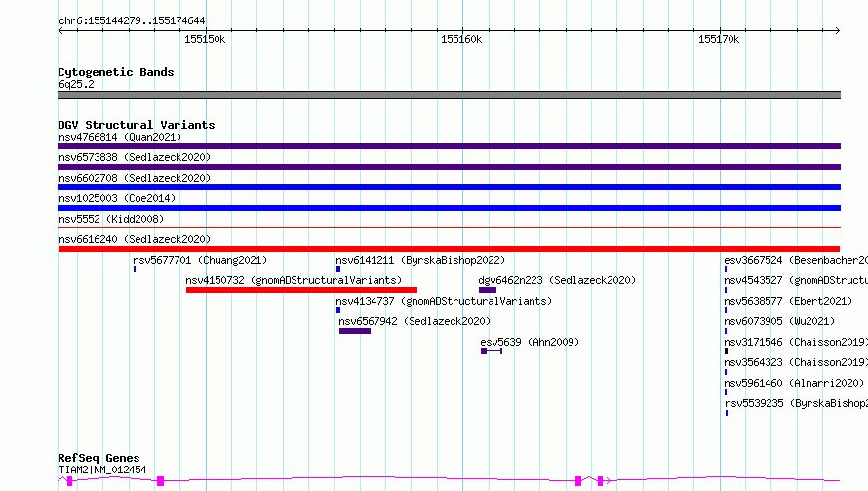The height and width of the screenshot is (491, 868).
Task: Click the blue bar under nsv1025003
Action: pyautogui.click(x=449, y=208)
